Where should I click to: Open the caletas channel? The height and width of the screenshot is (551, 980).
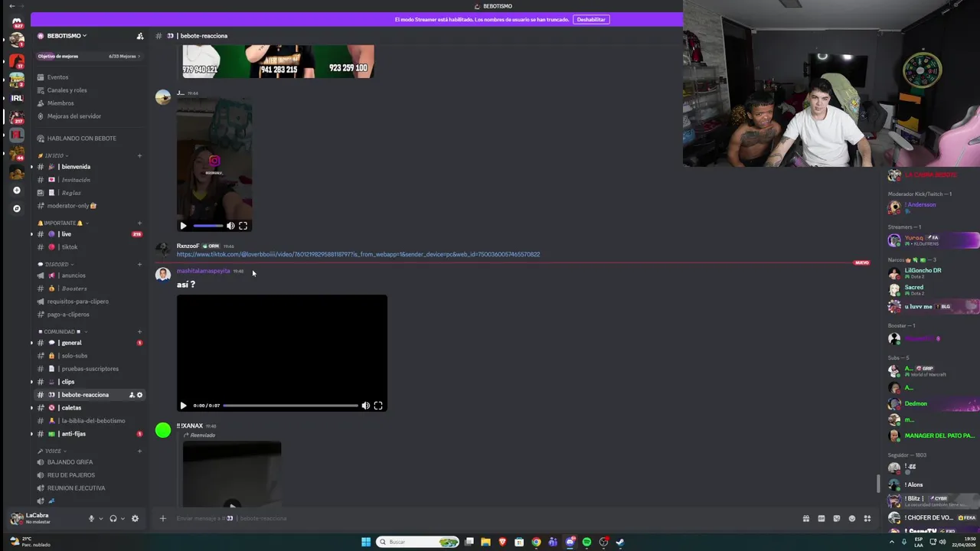[x=70, y=408]
